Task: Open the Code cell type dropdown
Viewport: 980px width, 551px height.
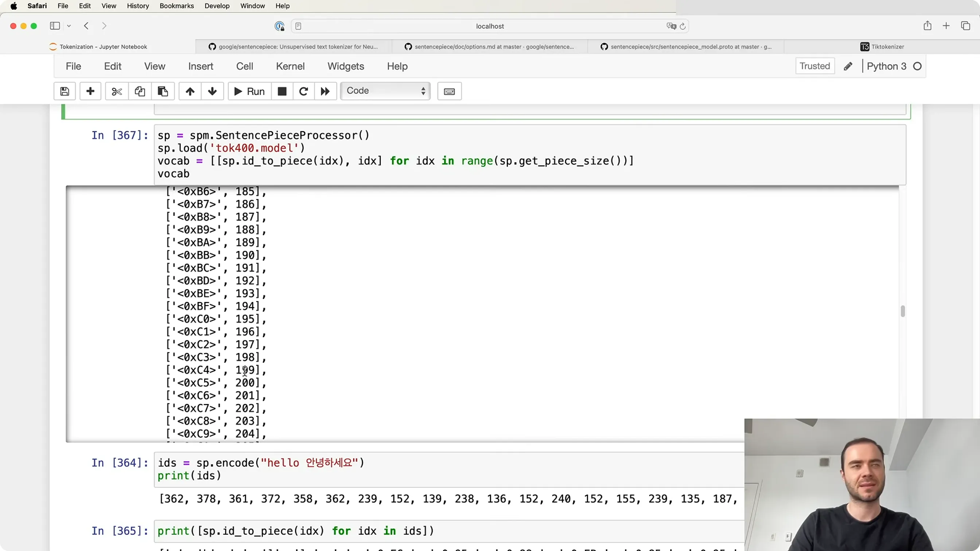Action: (x=385, y=91)
